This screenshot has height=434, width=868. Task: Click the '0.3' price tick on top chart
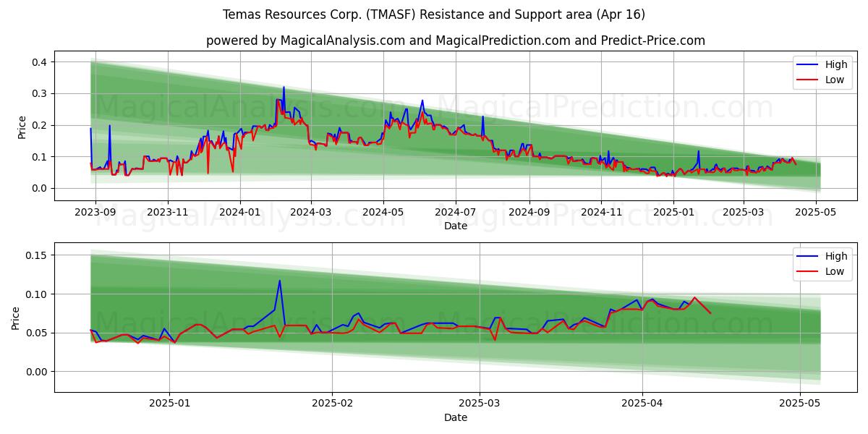(x=41, y=94)
